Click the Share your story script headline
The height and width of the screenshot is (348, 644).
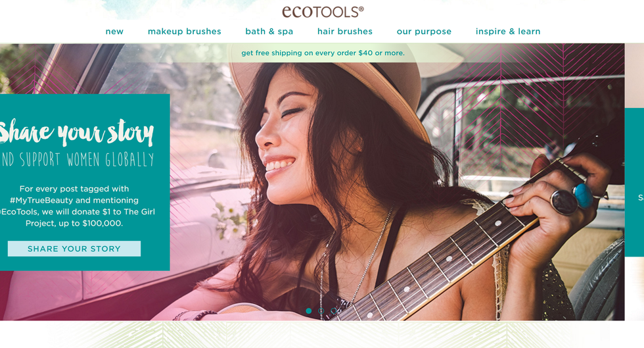pos(76,132)
